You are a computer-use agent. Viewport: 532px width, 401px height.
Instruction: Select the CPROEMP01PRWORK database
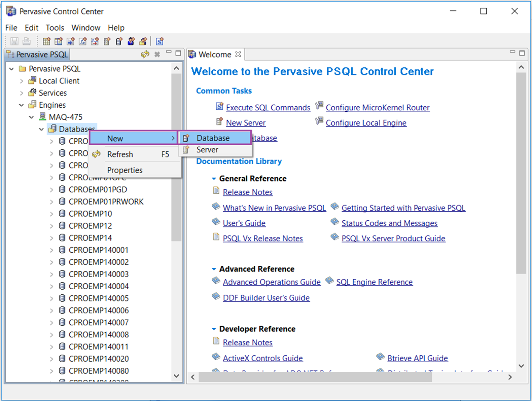point(106,202)
